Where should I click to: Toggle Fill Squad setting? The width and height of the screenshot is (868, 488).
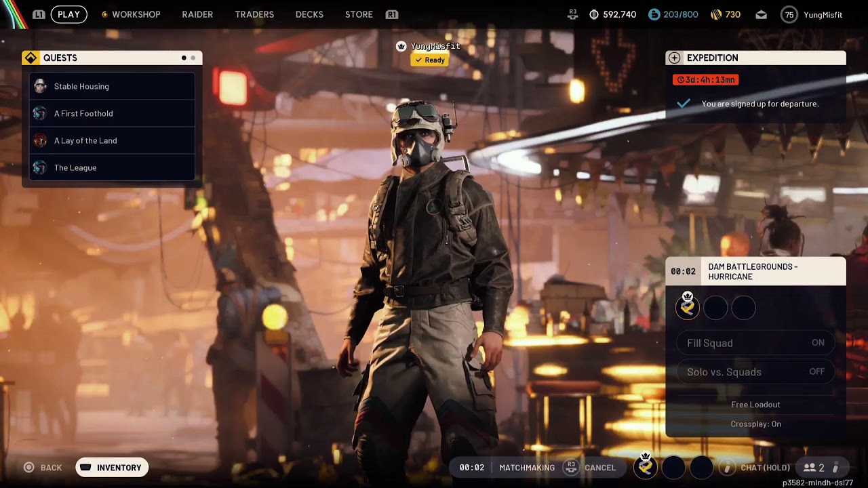(x=755, y=343)
